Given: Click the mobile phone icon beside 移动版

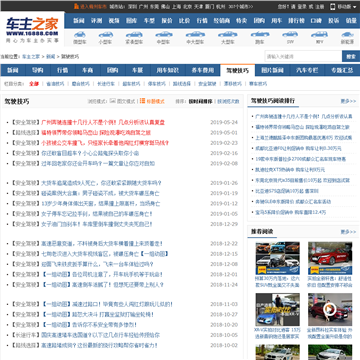Looking at the screenshot, I should click(x=332, y=6).
